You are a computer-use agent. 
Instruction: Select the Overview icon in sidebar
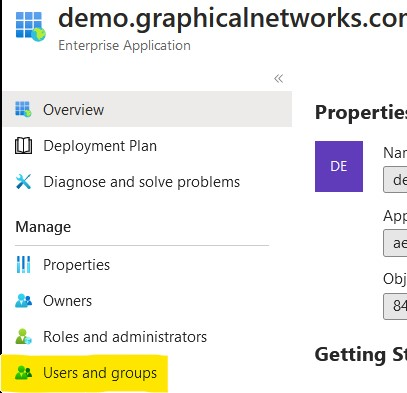(x=23, y=109)
